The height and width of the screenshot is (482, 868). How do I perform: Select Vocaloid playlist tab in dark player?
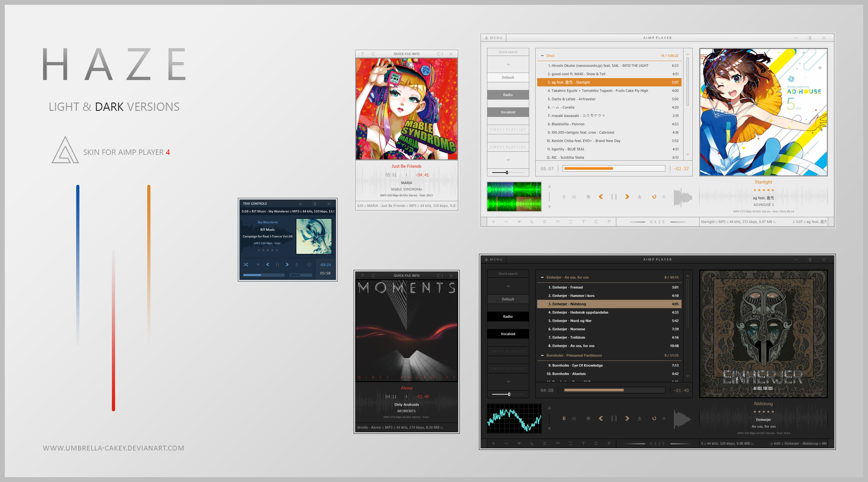508,334
